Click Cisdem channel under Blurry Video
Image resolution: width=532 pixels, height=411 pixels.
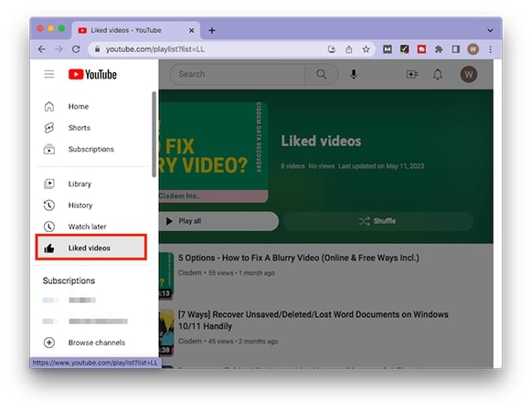pyautogui.click(x=190, y=273)
